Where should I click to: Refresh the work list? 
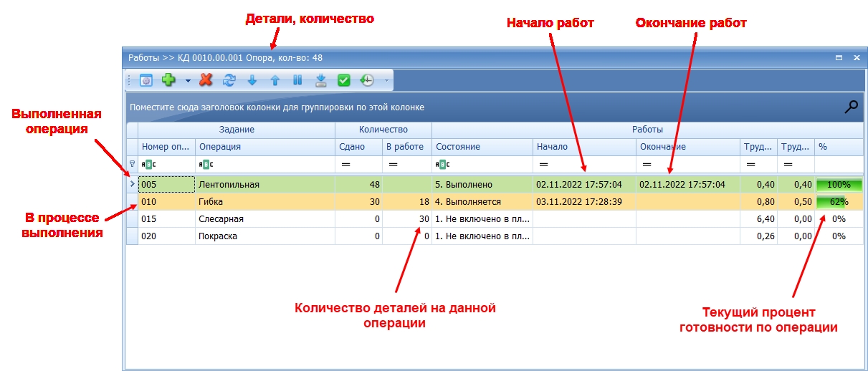tap(229, 81)
